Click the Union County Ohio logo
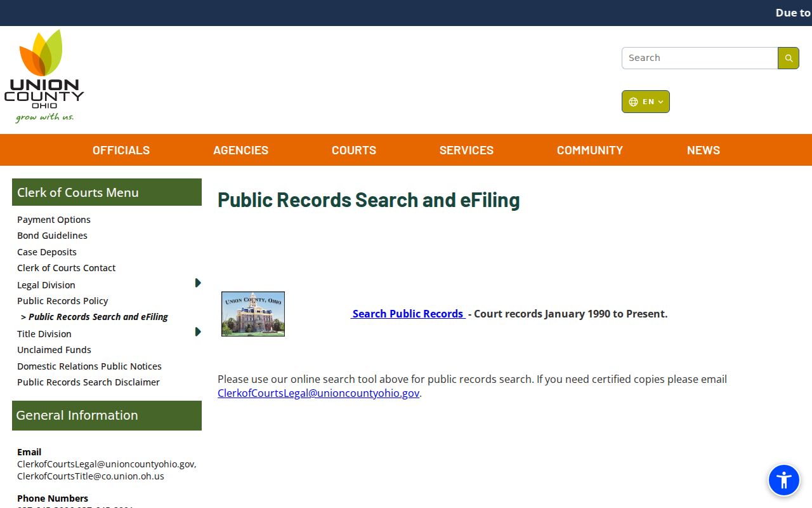Screen dimensions: 812x508 44,76
